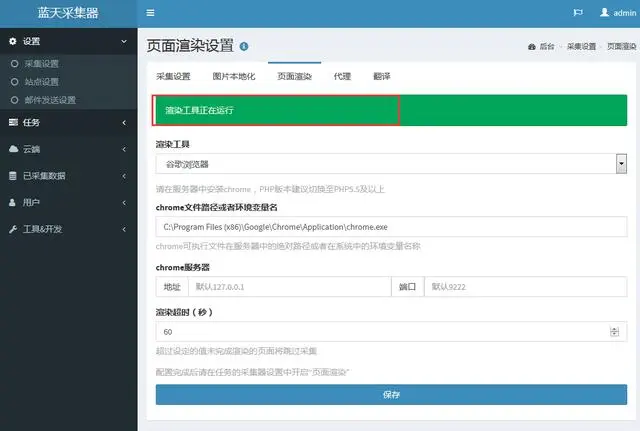The height and width of the screenshot is (431, 640).
Task: Switch to the 代理 tab
Action: [x=342, y=76]
